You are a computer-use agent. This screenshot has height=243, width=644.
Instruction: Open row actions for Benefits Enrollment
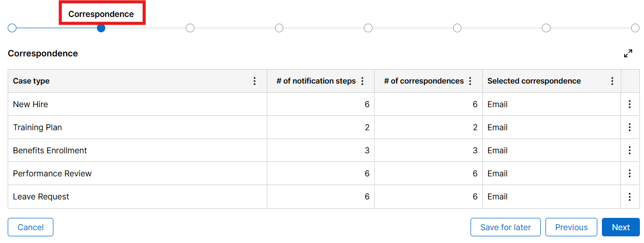point(630,150)
